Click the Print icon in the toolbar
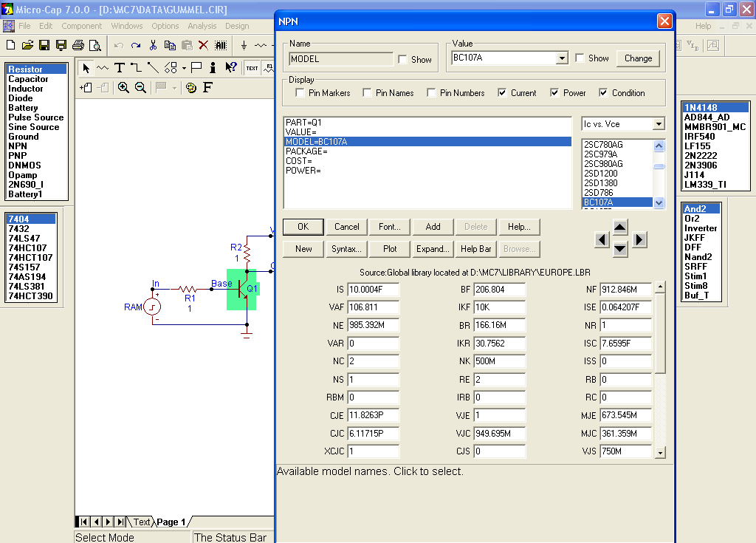This screenshot has width=756, height=543. pyautogui.click(x=78, y=45)
